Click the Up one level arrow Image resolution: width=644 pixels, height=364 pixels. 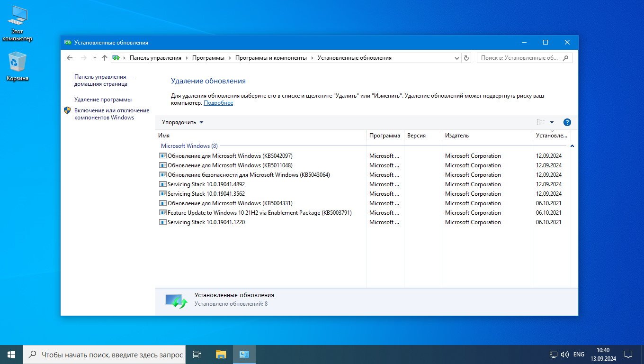pos(105,58)
